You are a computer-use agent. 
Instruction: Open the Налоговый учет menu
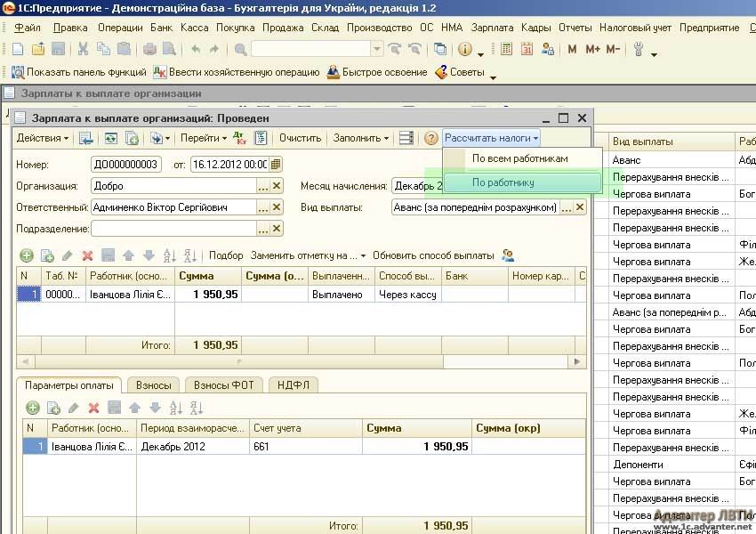tap(635, 28)
